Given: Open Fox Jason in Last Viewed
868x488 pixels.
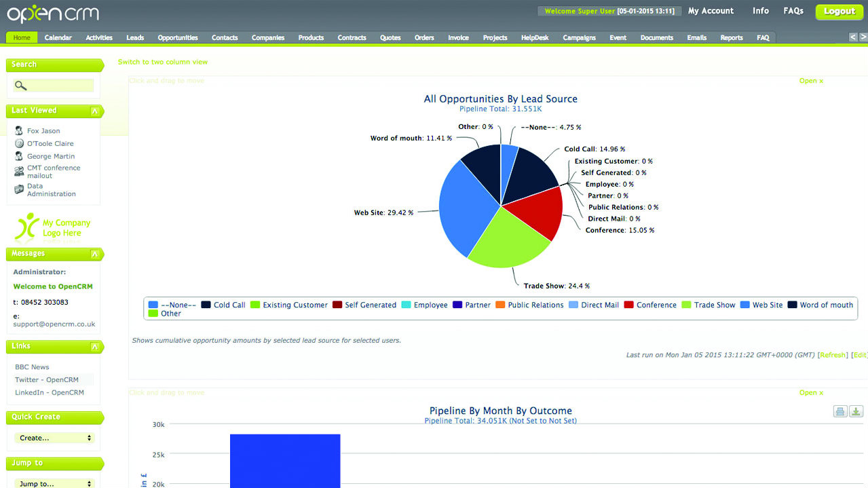Looking at the screenshot, I should (x=43, y=131).
